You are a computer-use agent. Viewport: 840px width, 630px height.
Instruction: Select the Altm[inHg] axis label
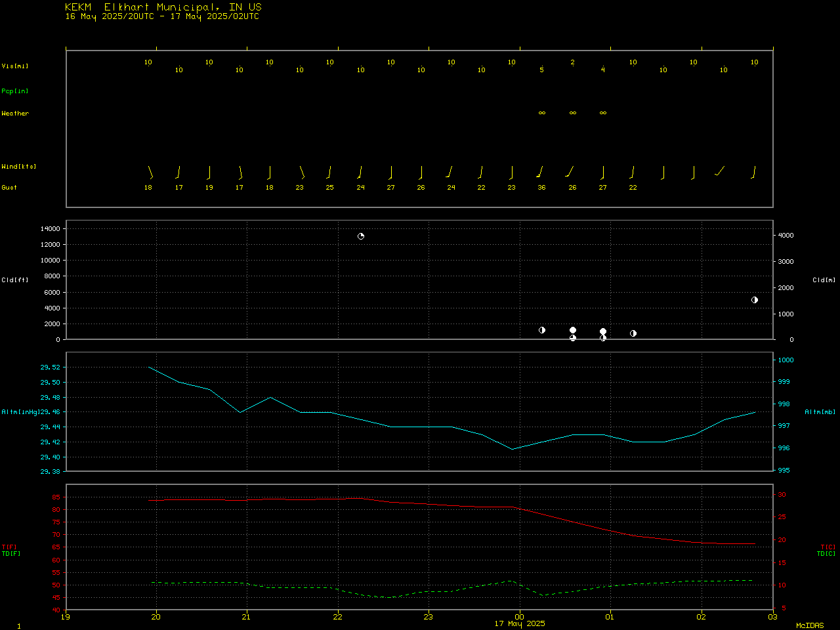[21, 412]
